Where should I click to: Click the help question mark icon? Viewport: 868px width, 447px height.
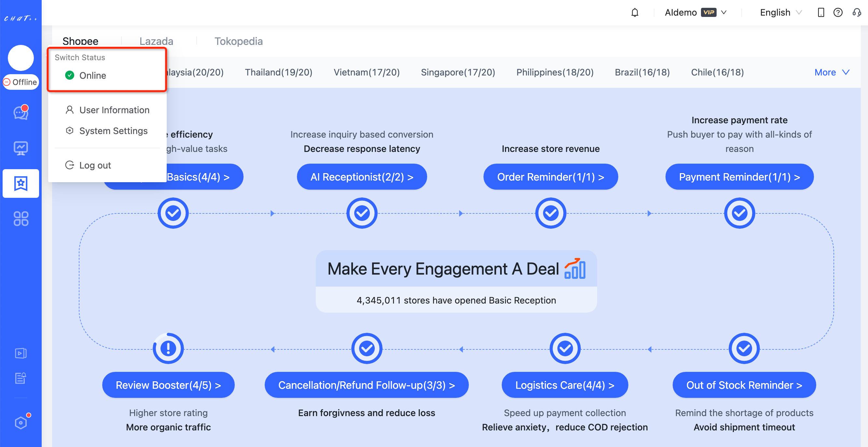pyautogui.click(x=838, y=13)
